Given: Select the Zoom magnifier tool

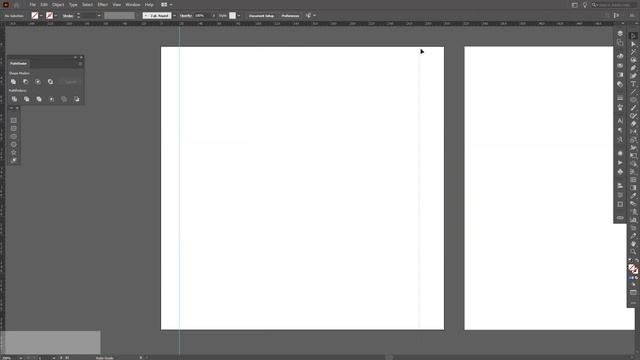Looking at the screenshot, I should pyautogui.click(x=633, y=252).
